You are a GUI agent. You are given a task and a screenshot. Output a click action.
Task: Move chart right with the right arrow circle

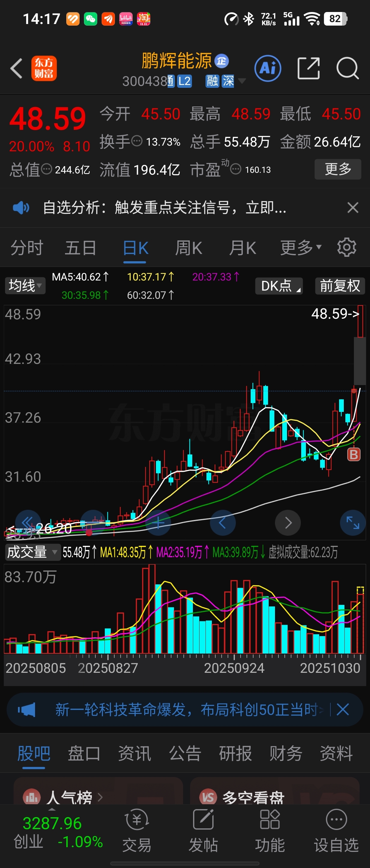pos(288,523)
